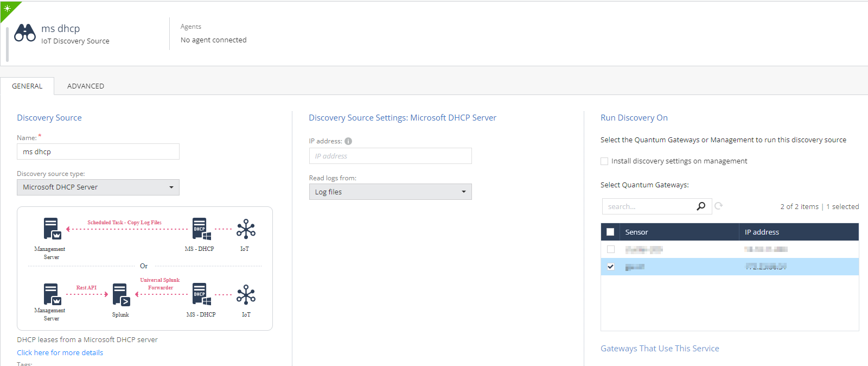Click the Splunk server icon in diagram
868x366 pixels.
coord(121,294)
